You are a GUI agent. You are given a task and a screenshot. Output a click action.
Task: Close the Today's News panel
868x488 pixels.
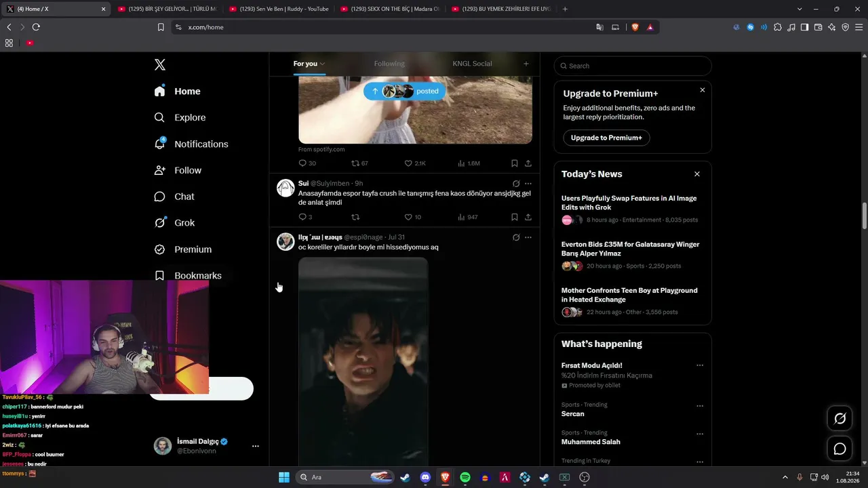697,174
